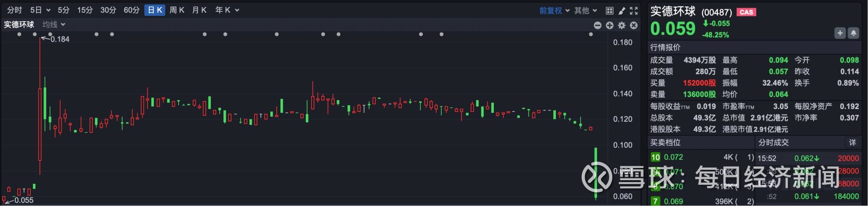Open indicator settings gear icon
Screen dimensions: 868x206
tap(622, 25)
